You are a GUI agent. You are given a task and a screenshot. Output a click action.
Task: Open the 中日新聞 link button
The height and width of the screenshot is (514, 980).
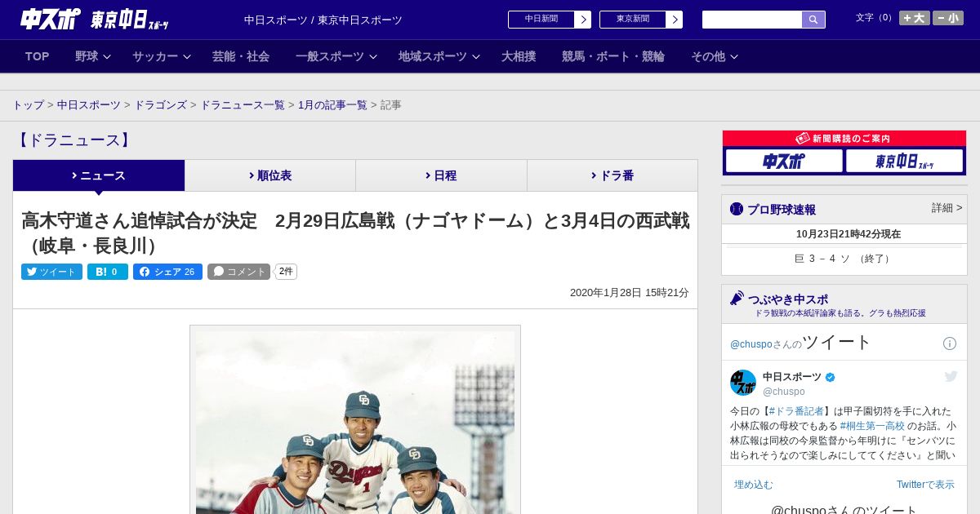point(541,20)
